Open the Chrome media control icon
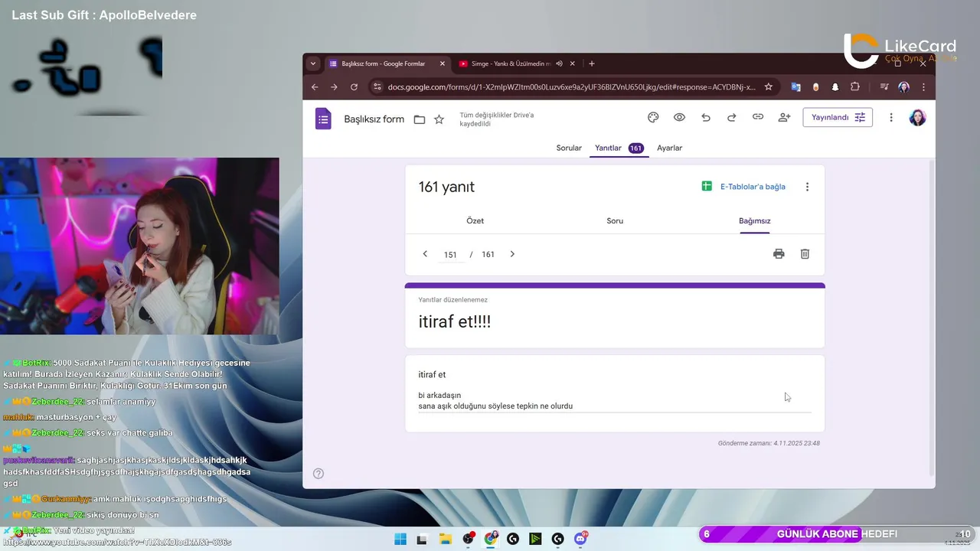Screen dimensions: 980x551 click(x=884, y=87)
